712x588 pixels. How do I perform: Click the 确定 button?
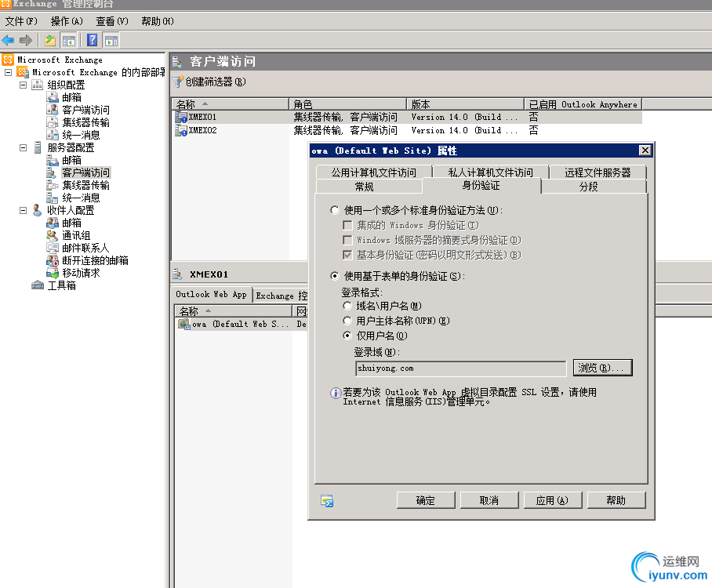click(x=426, y=500)
